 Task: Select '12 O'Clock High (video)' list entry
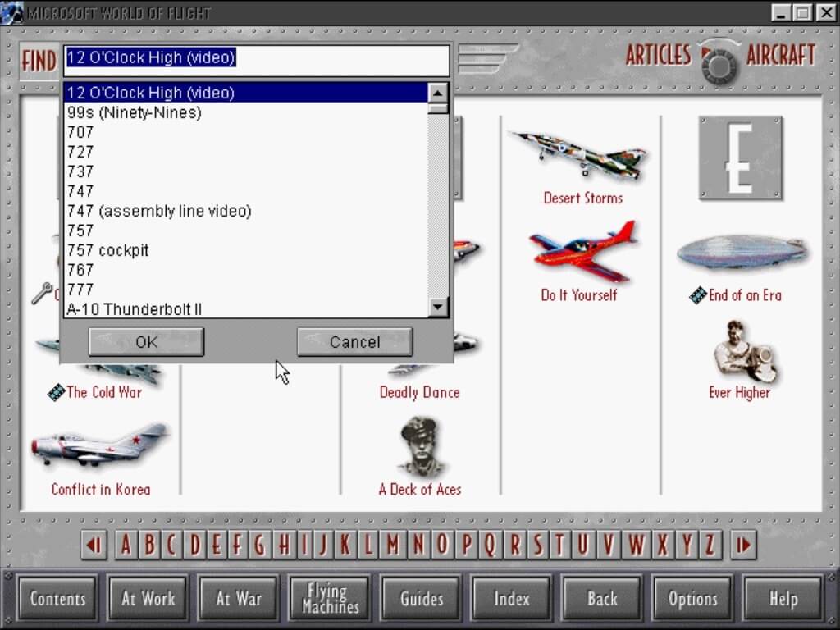246,93
